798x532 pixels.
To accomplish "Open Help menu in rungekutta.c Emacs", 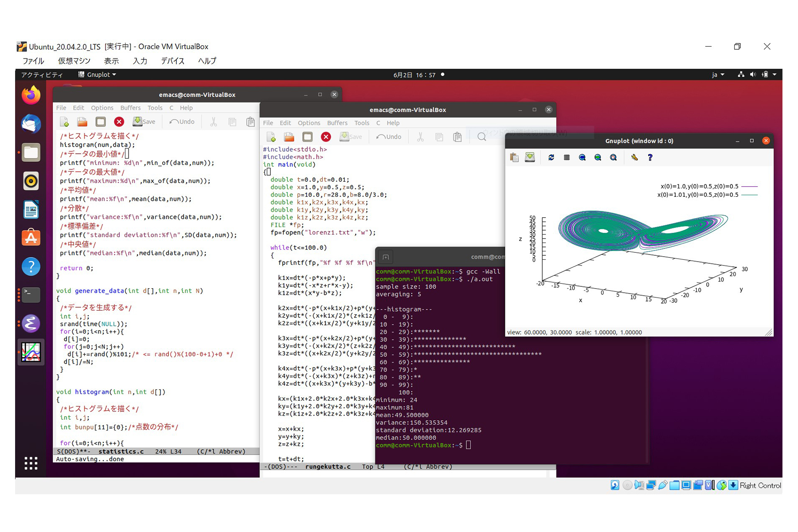I will [x=393, y=123].
